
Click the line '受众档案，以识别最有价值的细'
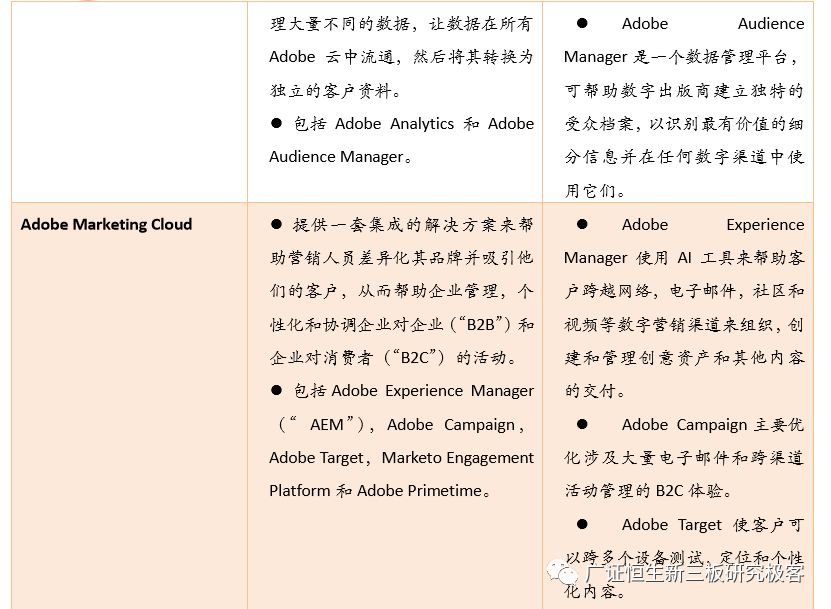coord(684,123)
